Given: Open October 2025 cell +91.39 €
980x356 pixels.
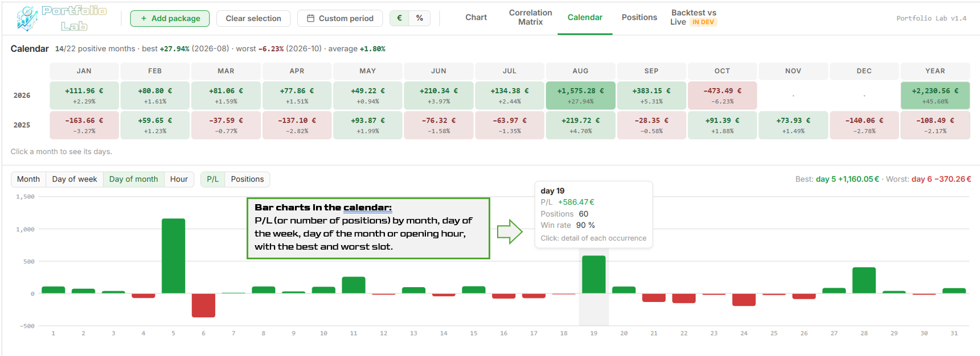Looking at the screenshot, I should pyautogui.click(x=722, y=125).
